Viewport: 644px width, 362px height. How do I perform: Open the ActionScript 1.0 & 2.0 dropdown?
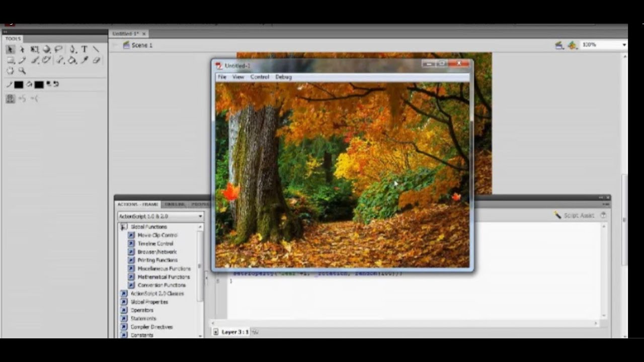160,216
